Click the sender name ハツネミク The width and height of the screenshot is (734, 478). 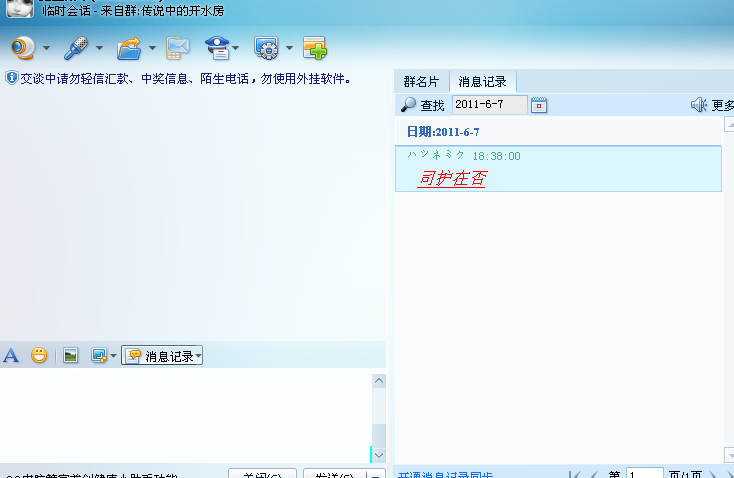[x=435, y=155]
